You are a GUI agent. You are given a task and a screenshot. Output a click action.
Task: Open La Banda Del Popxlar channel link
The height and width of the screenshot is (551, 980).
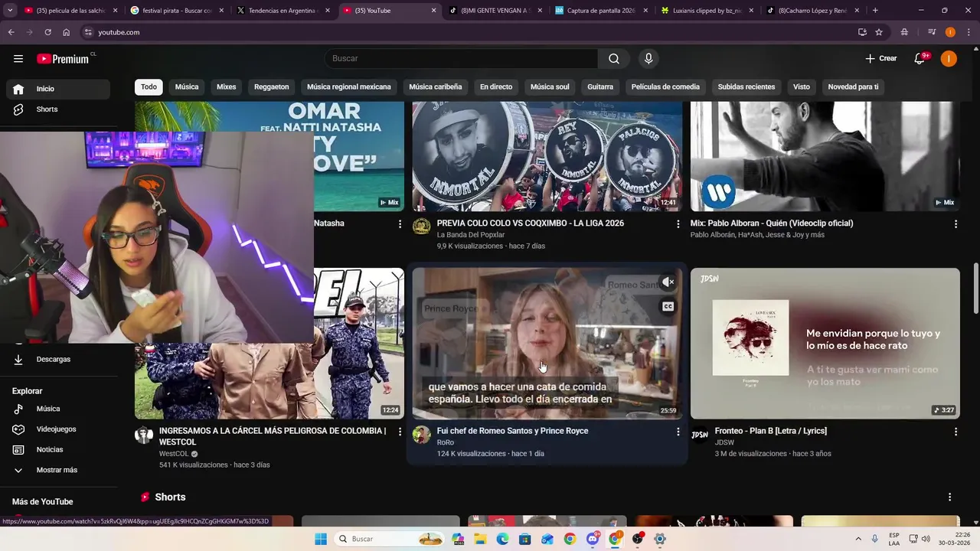click(471, 235)
